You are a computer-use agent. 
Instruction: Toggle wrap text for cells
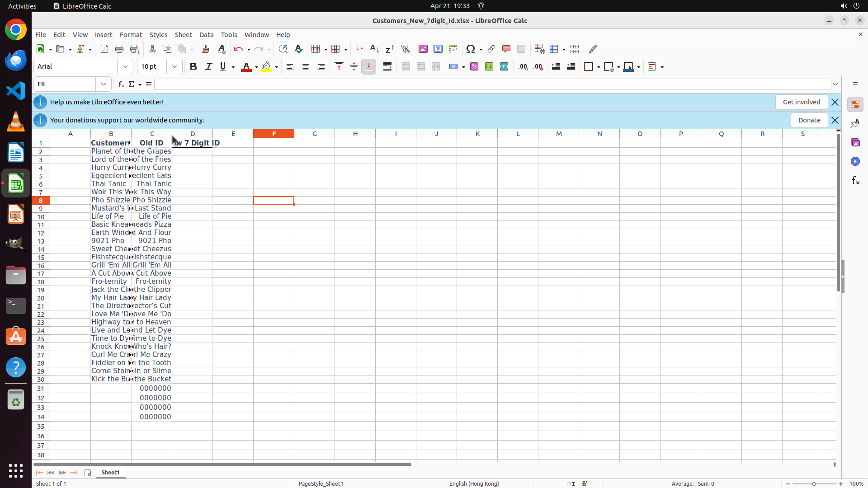(x=387, y=67)
